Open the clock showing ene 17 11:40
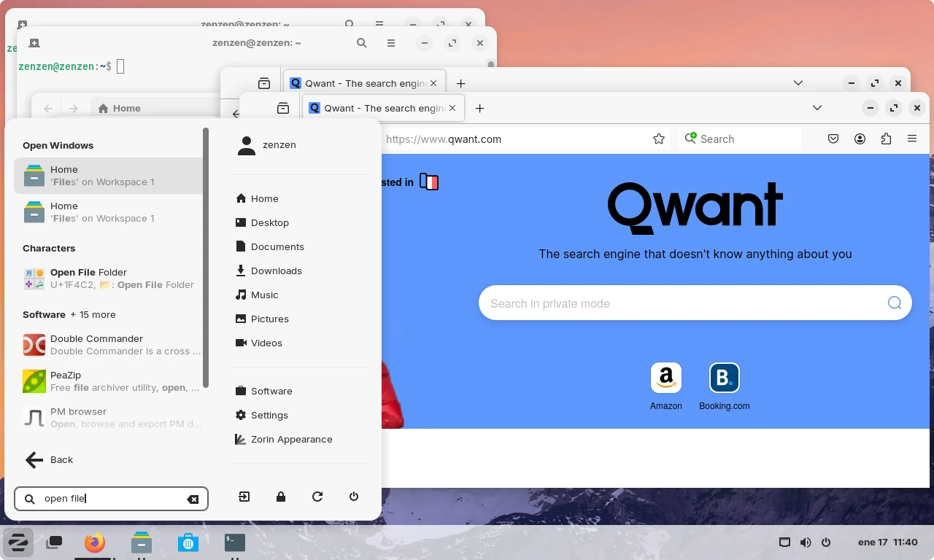 click(887, 542)
